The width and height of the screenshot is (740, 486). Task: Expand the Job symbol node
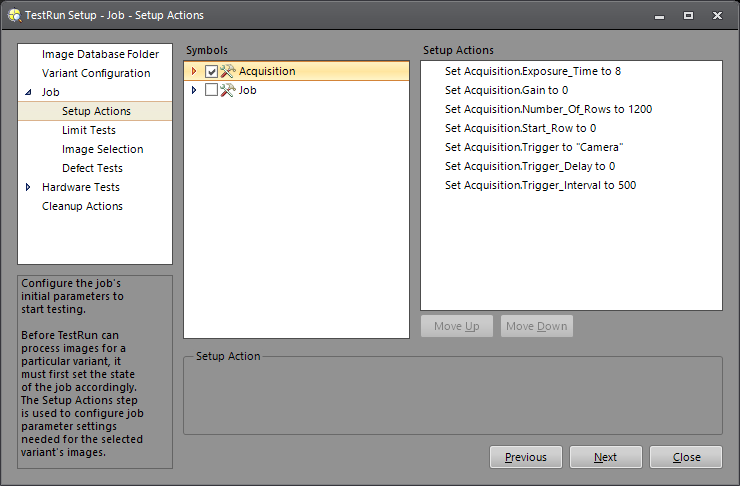tap(194, 90)
